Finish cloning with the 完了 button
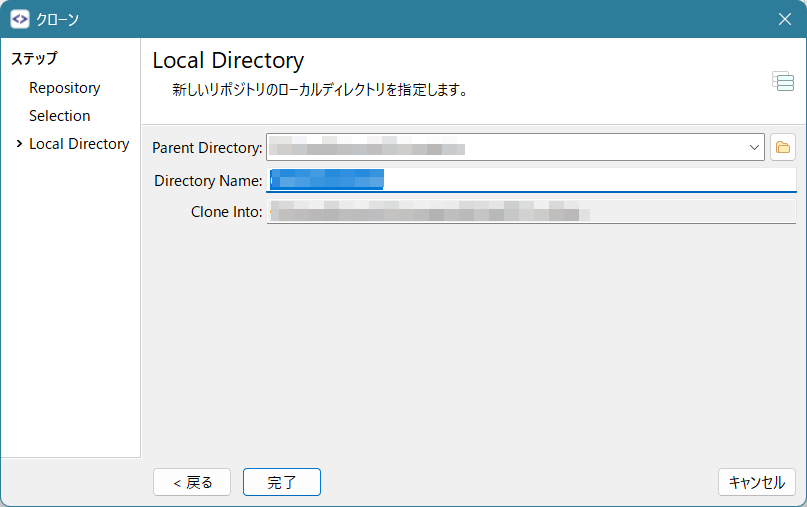The width and height of the screenshot is (807, 507). [282, 482]
